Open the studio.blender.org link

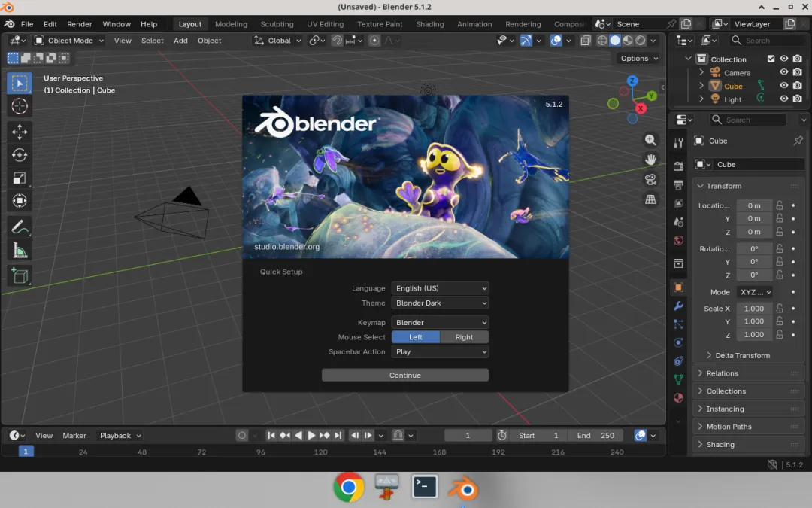tap(287, 247)
